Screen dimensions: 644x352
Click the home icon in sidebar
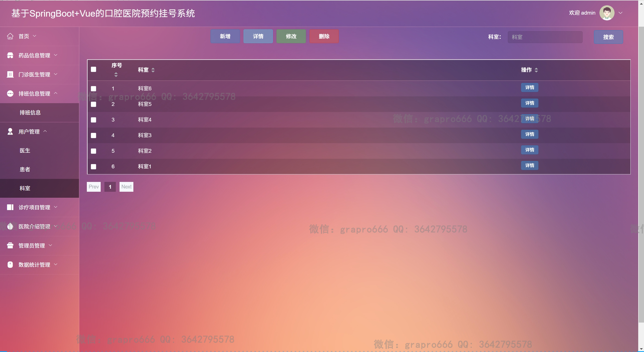coord(10,36)
